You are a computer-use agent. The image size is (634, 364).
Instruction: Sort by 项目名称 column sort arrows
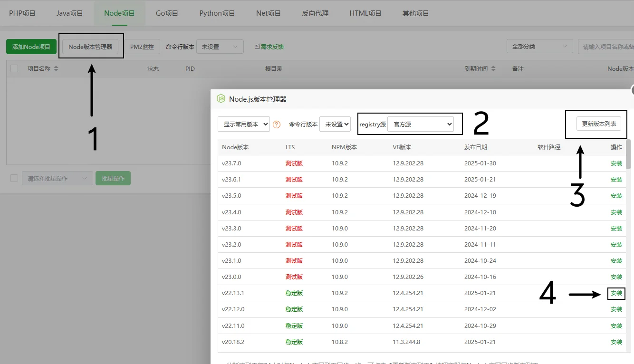(x=56, y=69)
